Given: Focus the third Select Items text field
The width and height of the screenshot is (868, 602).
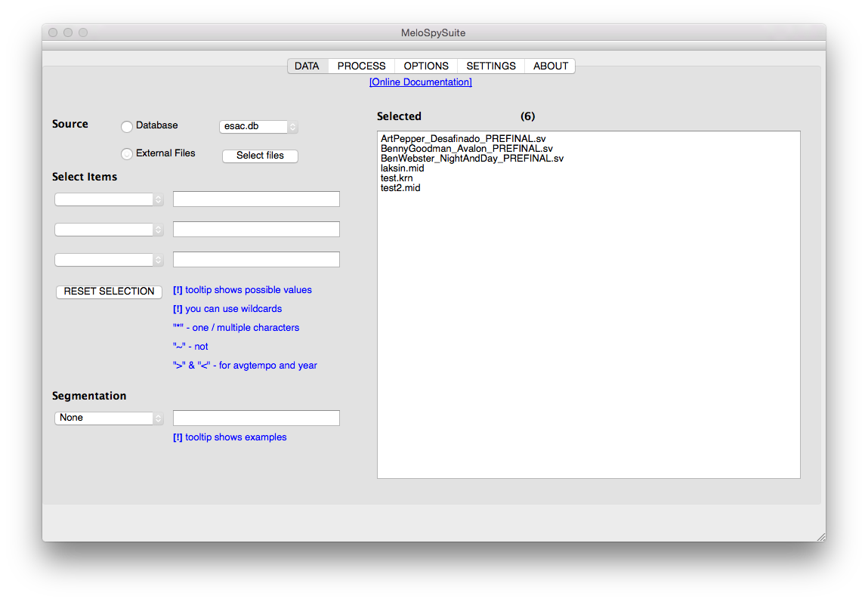Looking at the screenshot, I should pyautogui.click(x=256, y=260).
